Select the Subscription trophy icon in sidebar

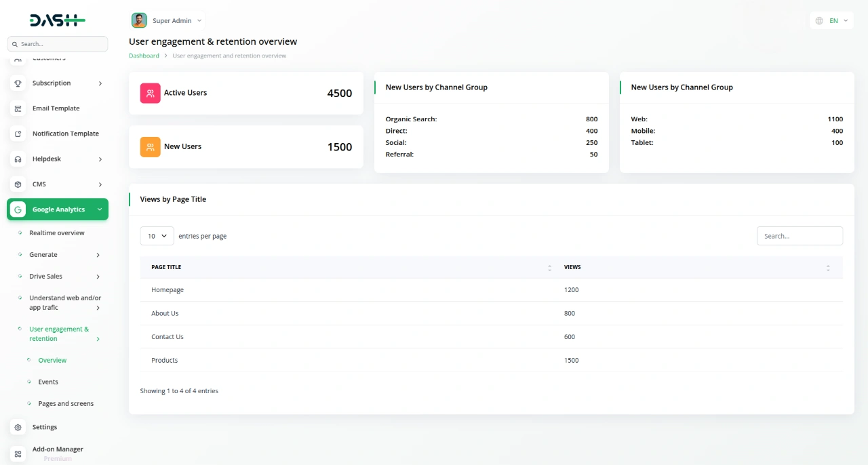(17, 83)
